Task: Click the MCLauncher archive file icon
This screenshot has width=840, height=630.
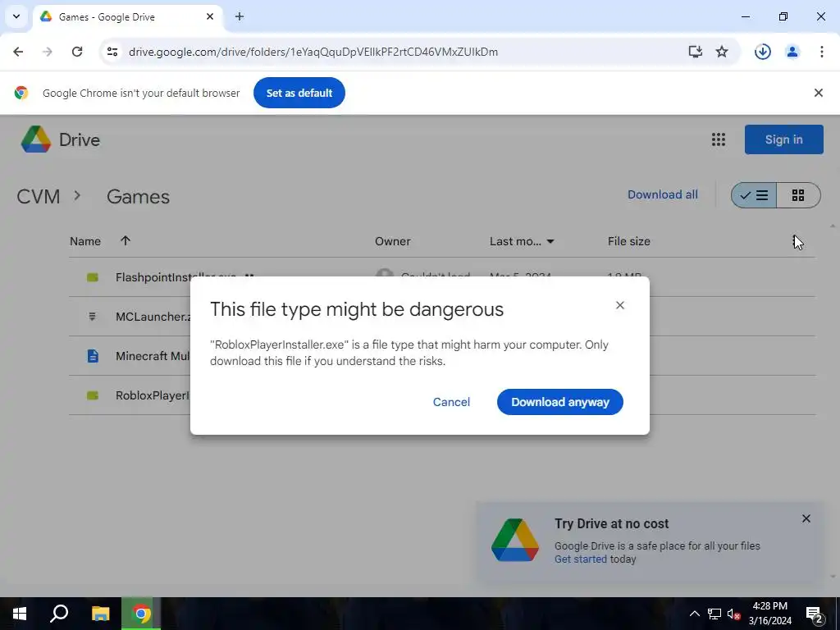Action: point(92,317)
